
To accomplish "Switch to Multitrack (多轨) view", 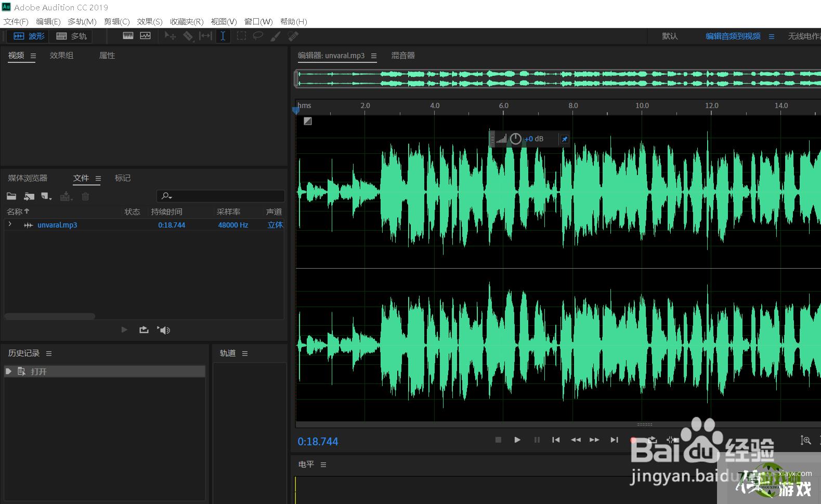I will click(x=71, y=36).
